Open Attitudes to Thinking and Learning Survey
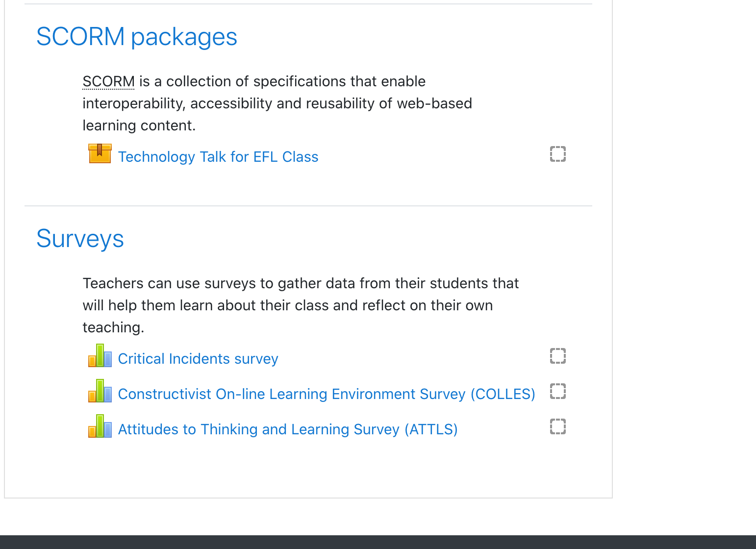756x549 pixels. click(x=288, y=429)
